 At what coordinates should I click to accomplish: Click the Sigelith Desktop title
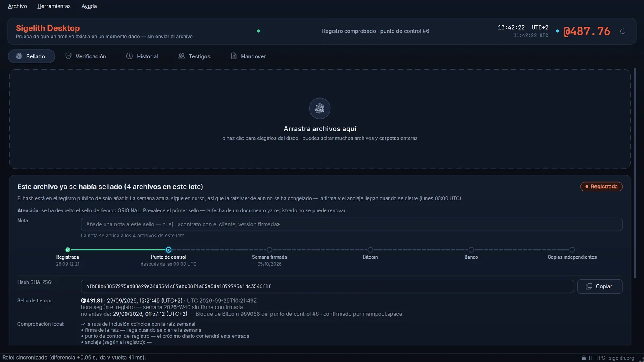48,28
